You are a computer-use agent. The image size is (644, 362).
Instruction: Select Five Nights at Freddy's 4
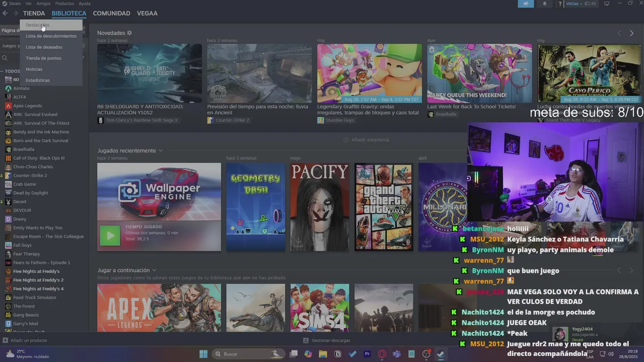pos(38,289)
